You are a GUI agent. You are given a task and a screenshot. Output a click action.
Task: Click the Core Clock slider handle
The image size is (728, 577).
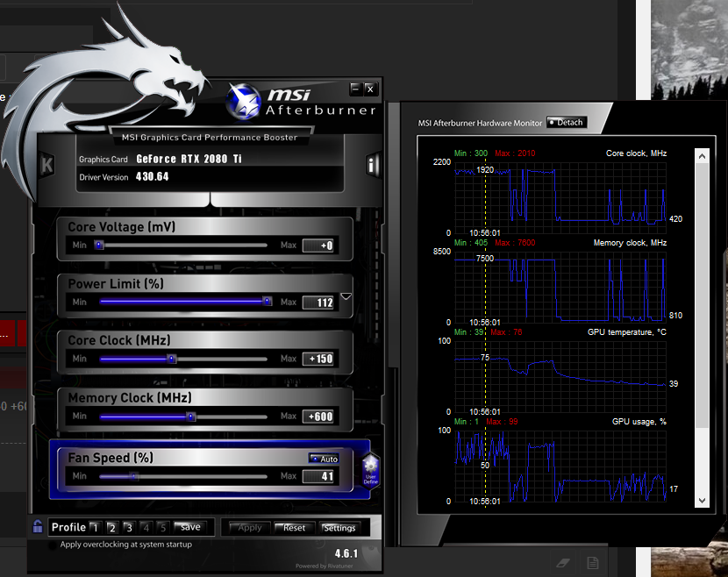(x=172, y=359)
